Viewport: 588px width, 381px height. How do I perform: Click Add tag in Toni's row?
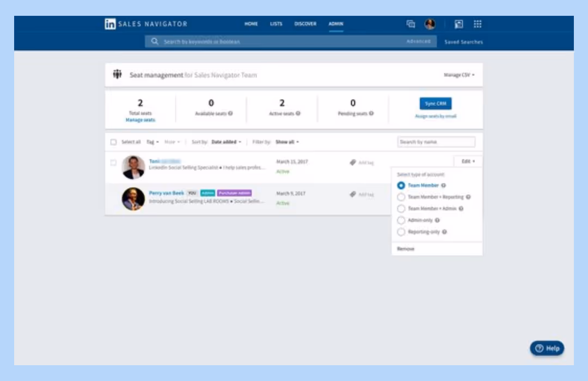click(x=366, y=163)
